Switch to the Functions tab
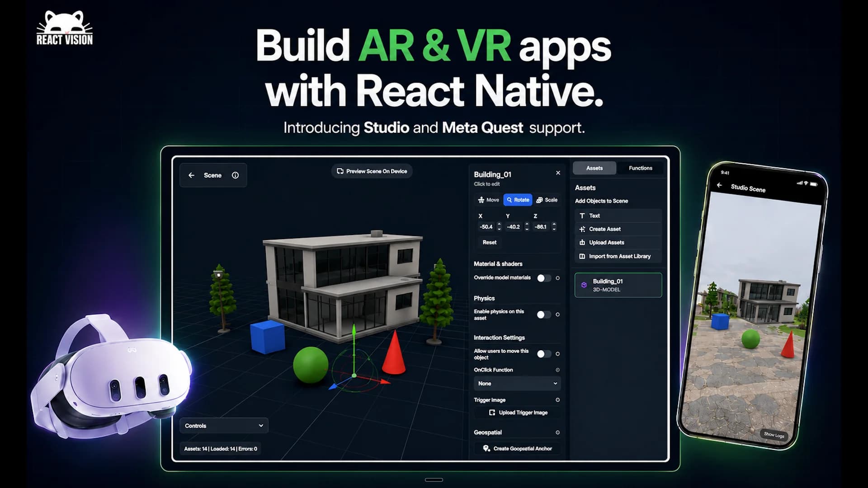Image resolution: width=868 pixels, height=488 pixels. pyautogui.click(x=641, y=168)
